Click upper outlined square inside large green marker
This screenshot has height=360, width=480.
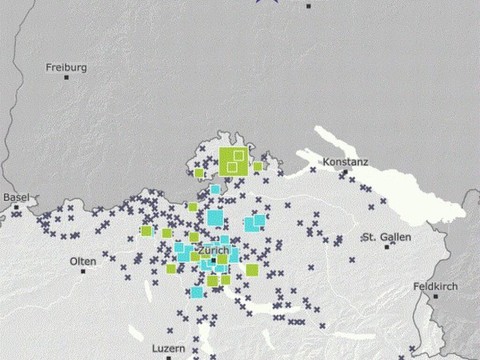coord(239,156)
